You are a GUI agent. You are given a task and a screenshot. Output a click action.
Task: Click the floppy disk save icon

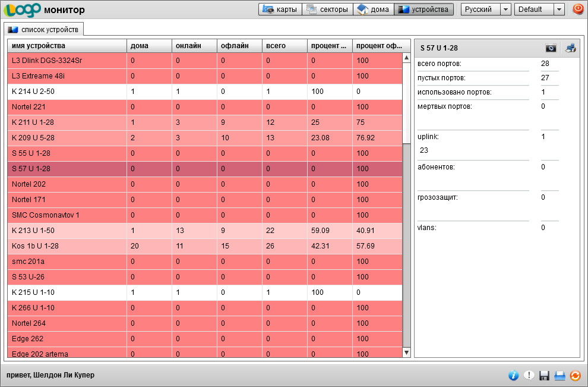pos(544,375)
